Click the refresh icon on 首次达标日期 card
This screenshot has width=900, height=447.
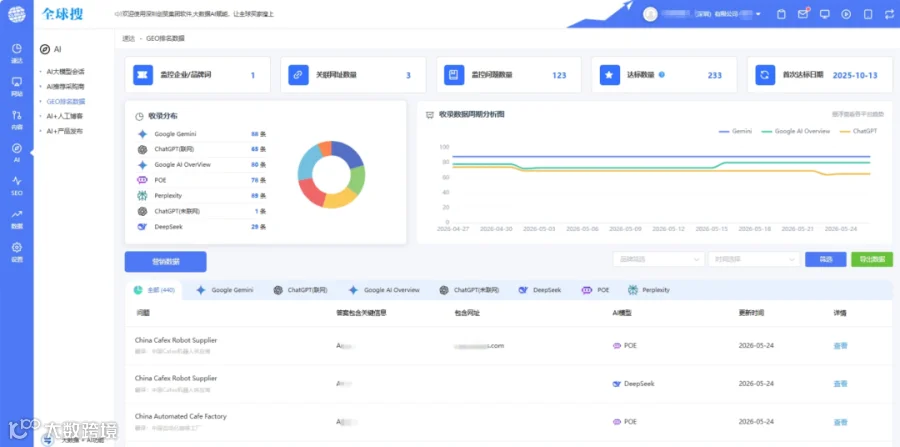click(x=765, y=75)
